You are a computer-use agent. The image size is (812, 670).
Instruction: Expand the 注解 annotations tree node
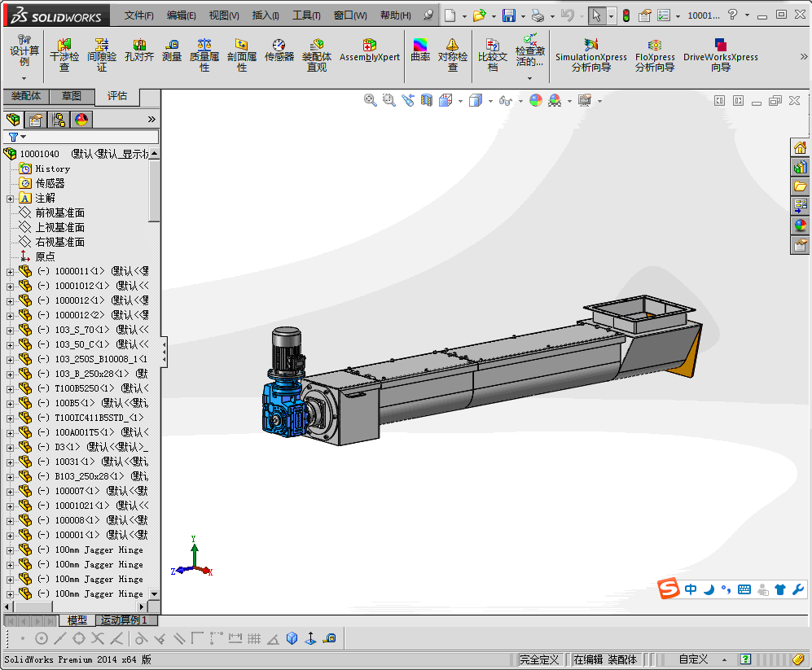click(x=10, y=199)
